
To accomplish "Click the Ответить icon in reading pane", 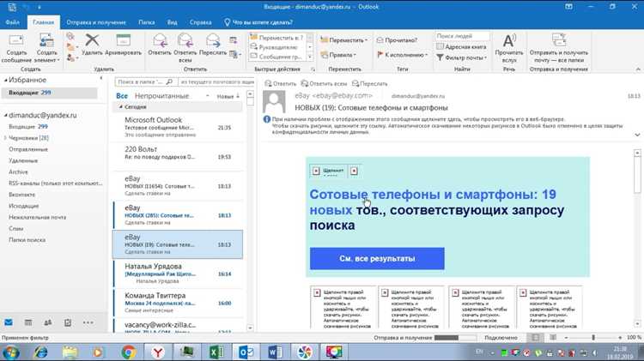I will point(268,84).
